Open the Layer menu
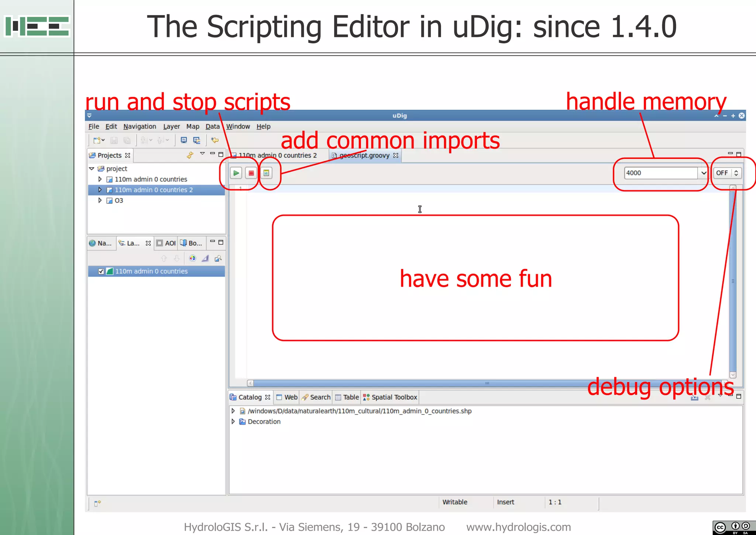The width and height of the screenshot is (756, 535). (172, 126)
